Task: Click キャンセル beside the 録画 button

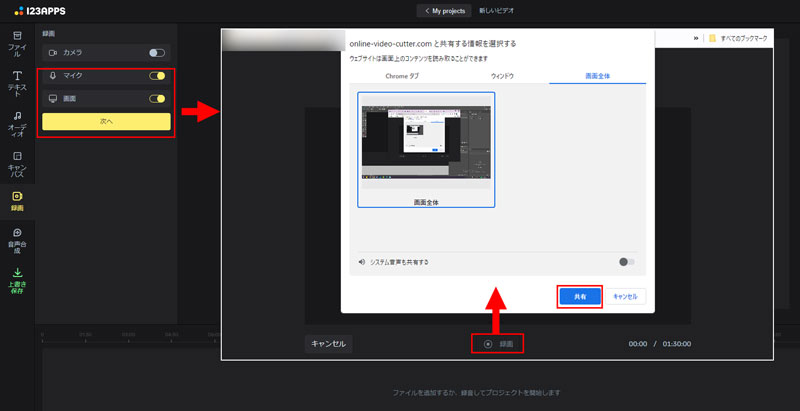Action: [329, 344]
